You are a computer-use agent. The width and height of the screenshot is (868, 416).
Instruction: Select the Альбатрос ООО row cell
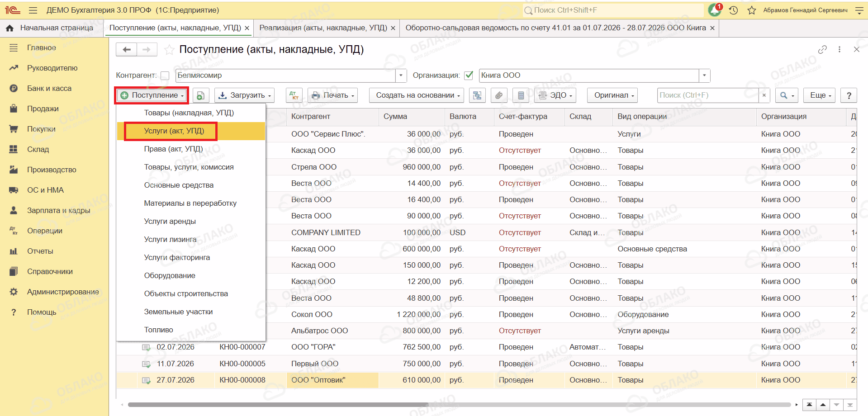pos(332,331)
